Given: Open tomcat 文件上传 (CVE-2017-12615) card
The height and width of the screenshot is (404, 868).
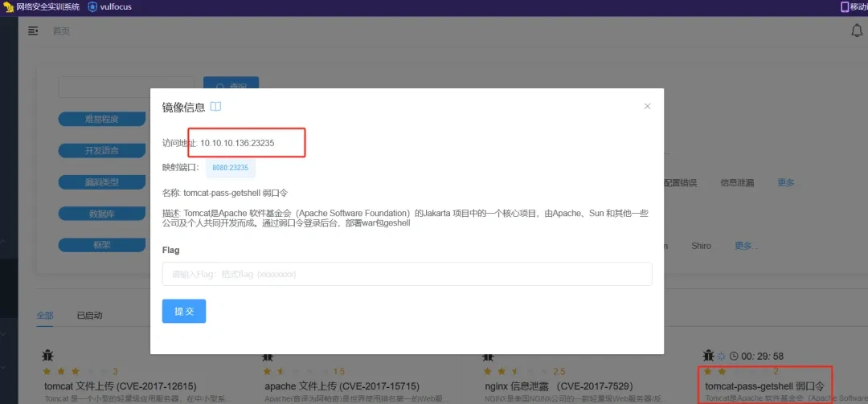Looking at the screenshot, I should pos(120,386).
